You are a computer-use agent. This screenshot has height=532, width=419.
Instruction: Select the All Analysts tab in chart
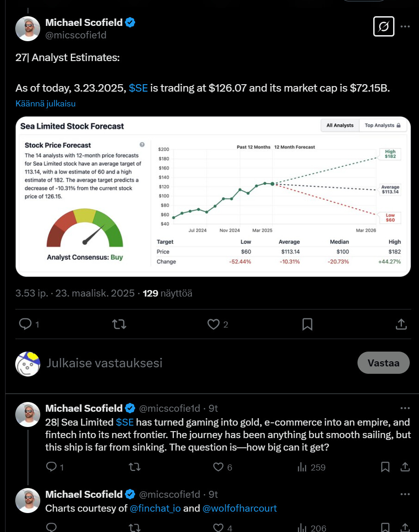point(340,125)
